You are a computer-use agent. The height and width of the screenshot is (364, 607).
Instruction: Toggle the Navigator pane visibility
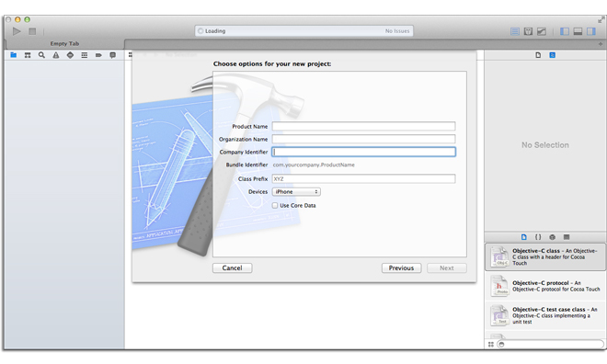(565, 31)
